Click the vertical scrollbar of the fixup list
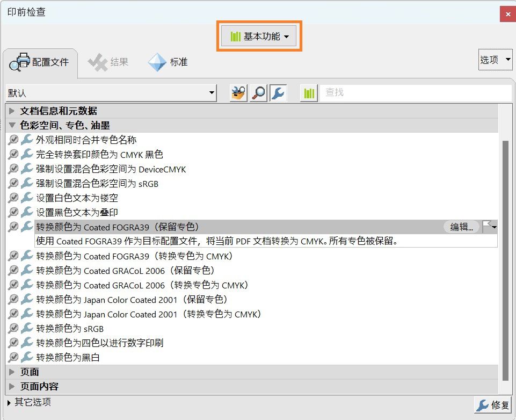This screenshot has width=516, height=420. pyautogui.click(x=505, y=260)
